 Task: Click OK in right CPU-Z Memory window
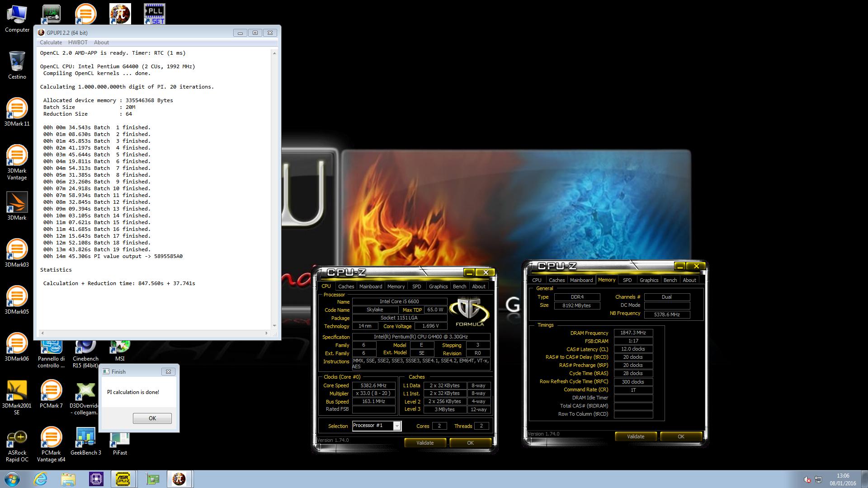(681, 436)
